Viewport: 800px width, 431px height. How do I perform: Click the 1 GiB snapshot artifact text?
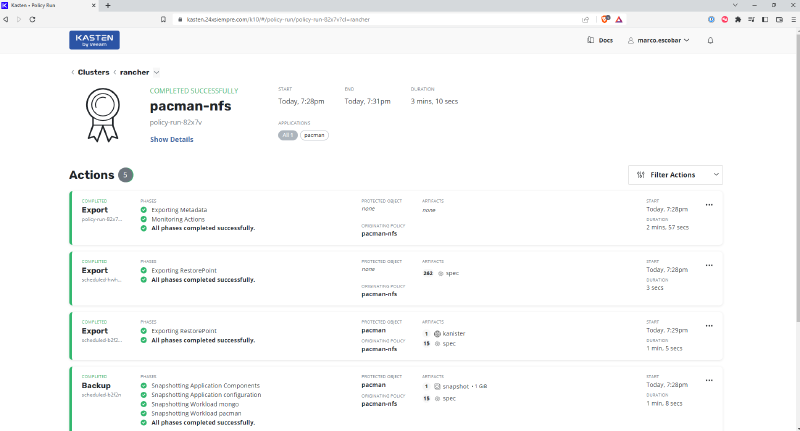pos(480,387)
